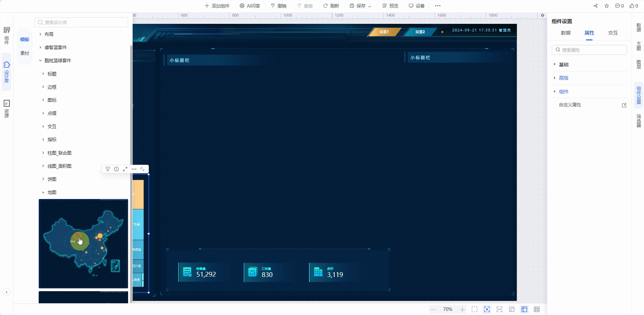Click 添加组件 in the top toolbar
This screenshot has width=644, height=315.
pyautogui.click(x=217, y=6)
